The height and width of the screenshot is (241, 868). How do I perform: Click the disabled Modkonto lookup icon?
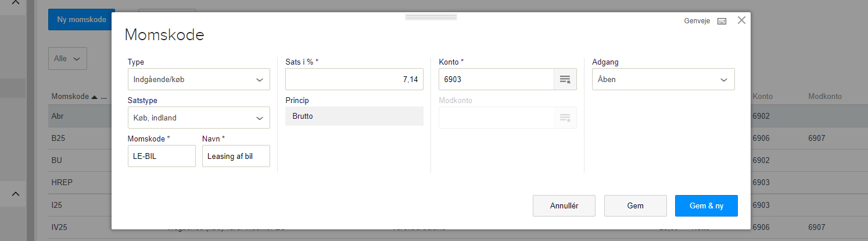tap(565, 118)
